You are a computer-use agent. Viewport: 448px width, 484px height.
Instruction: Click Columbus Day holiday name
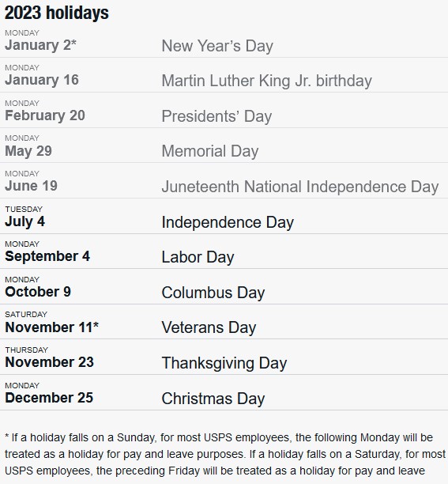pyautogui.click(x=213, y=293)
